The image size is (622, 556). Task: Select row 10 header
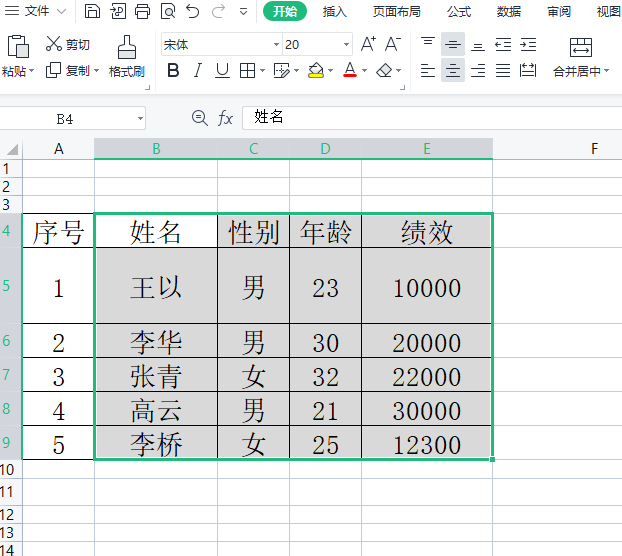pos(11,470)
